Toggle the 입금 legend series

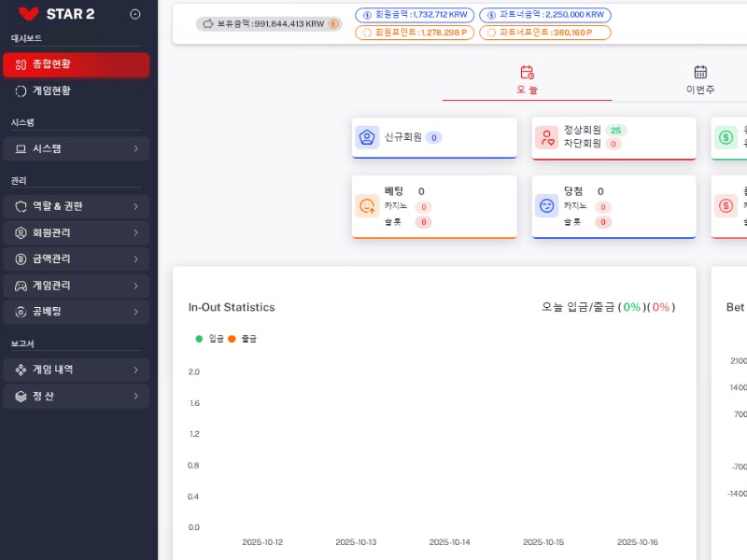(210, 338)
